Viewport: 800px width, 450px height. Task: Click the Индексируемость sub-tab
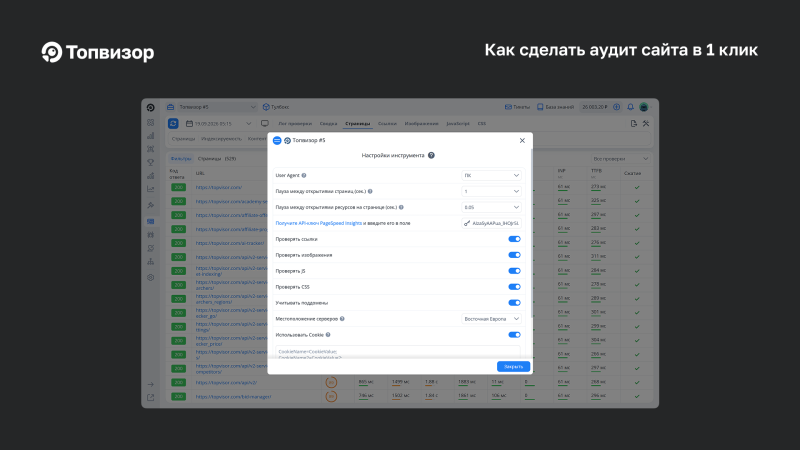pos(221,139)
